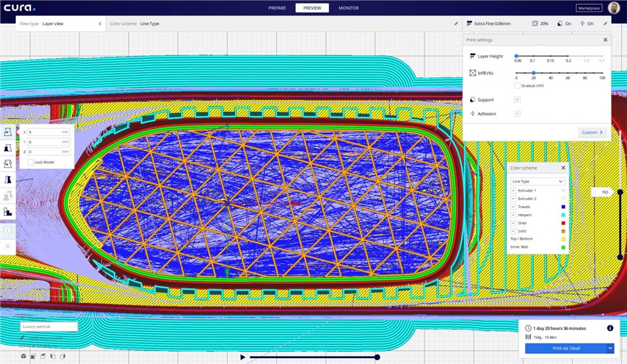Select the Move tool in left toolbar
This screenshot has width=627, height=364.
(9, 132)
